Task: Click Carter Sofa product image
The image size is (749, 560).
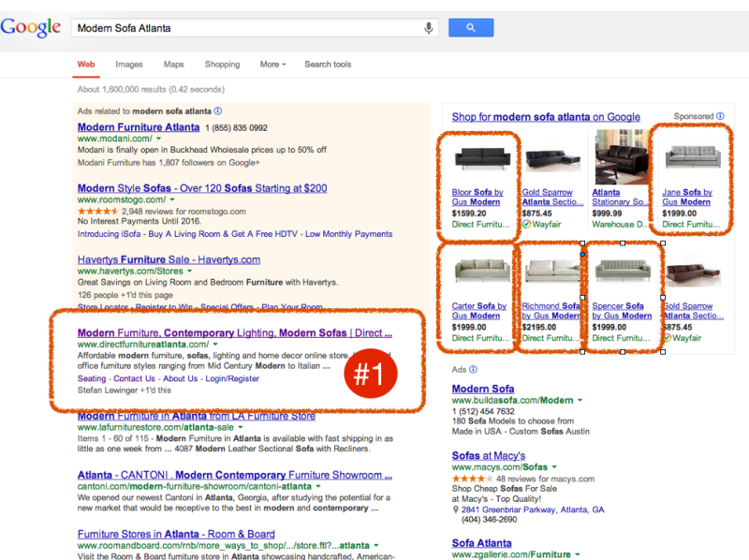Action: pyautogui.click(x=482, y=271)
